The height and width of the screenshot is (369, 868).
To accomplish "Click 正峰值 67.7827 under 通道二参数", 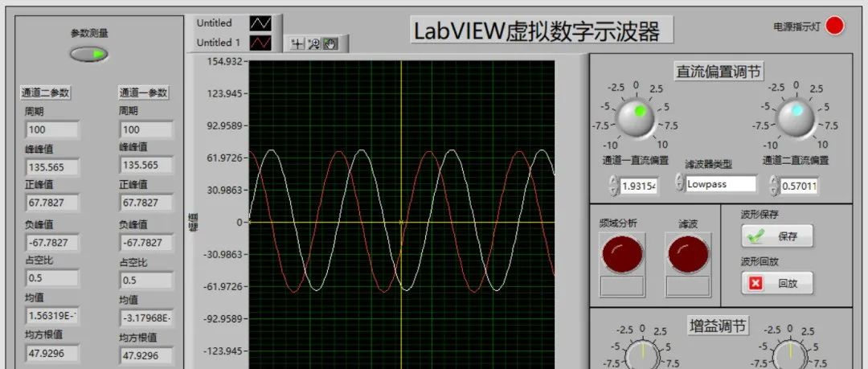I will click(52, 203).
